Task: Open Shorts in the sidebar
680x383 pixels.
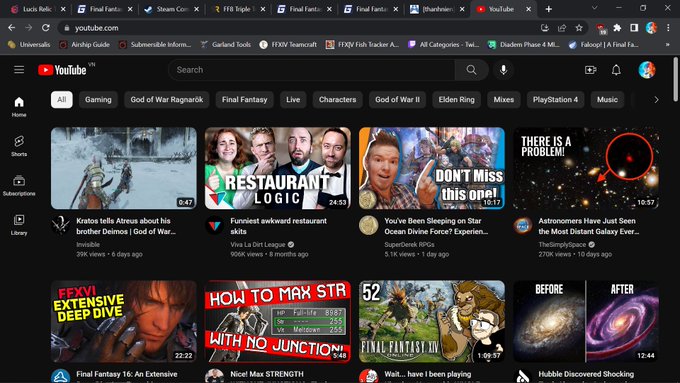Action: pos(19,146)
